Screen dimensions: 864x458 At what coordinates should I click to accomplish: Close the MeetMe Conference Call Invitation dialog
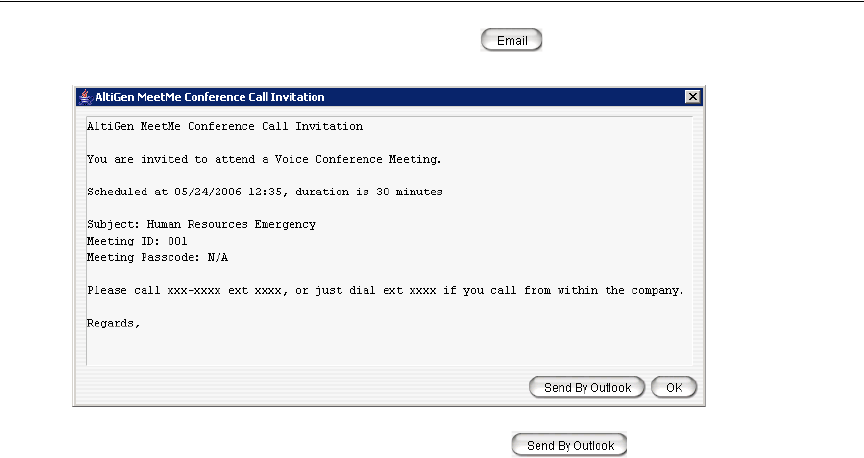tap(691, 97)
